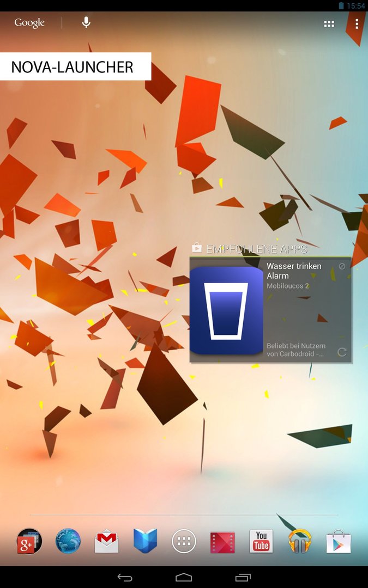
Task: Open the three-dot overflow menu
Action: (357, 23)
